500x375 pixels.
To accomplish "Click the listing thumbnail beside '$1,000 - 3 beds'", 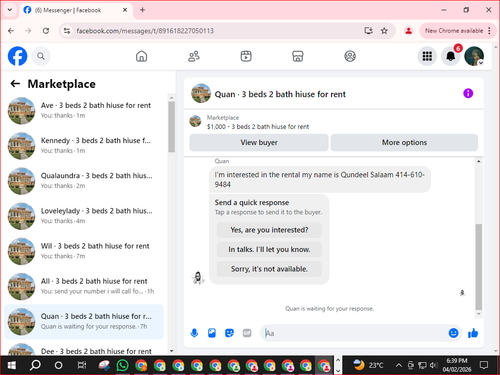I will click(x=195, y=121).
